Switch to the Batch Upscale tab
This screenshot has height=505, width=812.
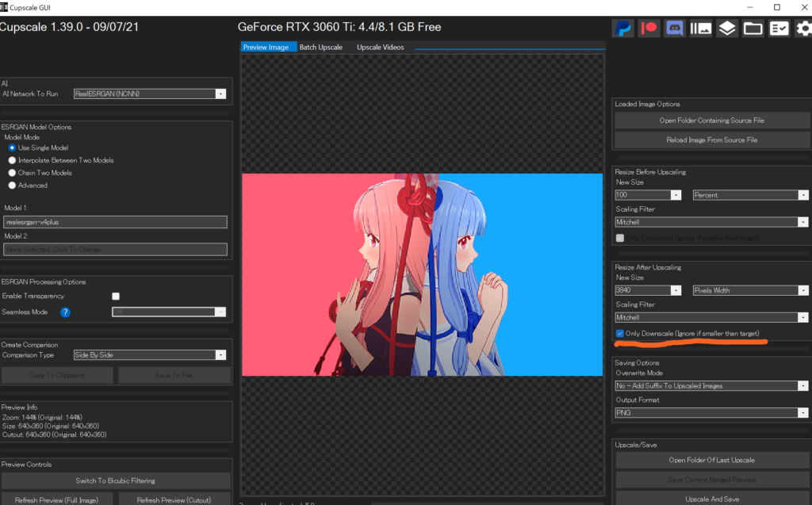320,48
